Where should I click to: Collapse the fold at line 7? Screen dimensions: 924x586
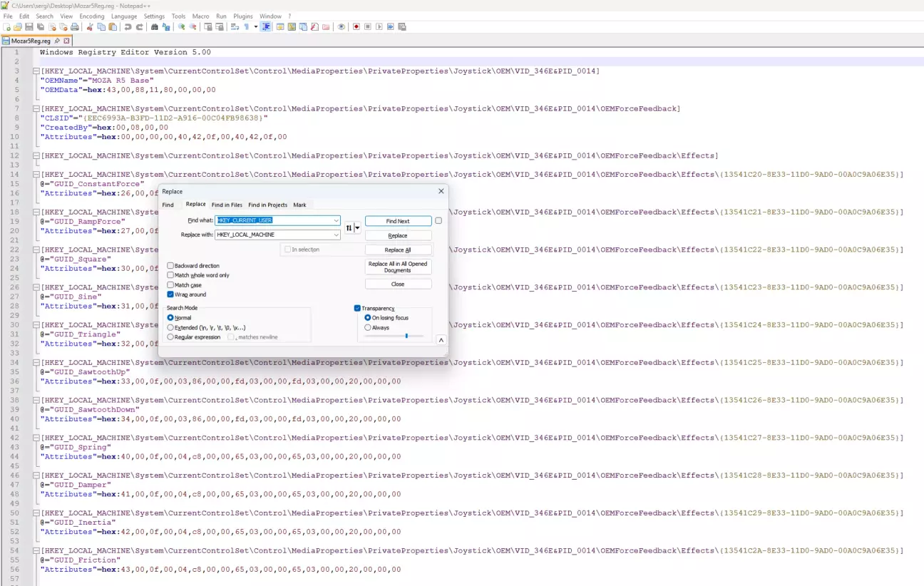tap(36, 109)
